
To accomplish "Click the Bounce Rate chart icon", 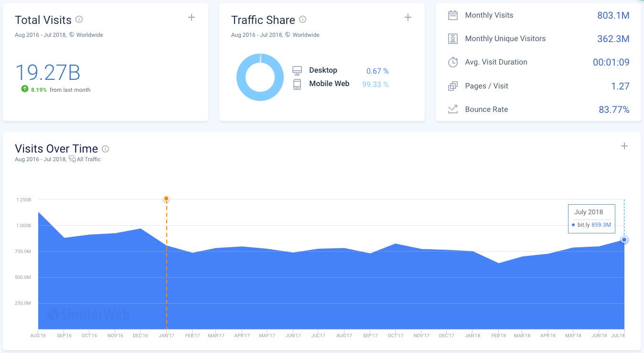I will (452, 109).
